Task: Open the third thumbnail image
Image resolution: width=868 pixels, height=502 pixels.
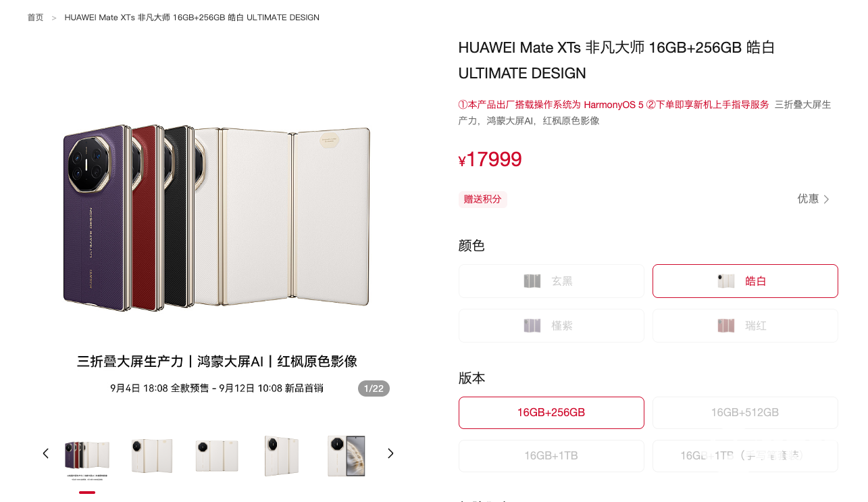Action: 217,457
